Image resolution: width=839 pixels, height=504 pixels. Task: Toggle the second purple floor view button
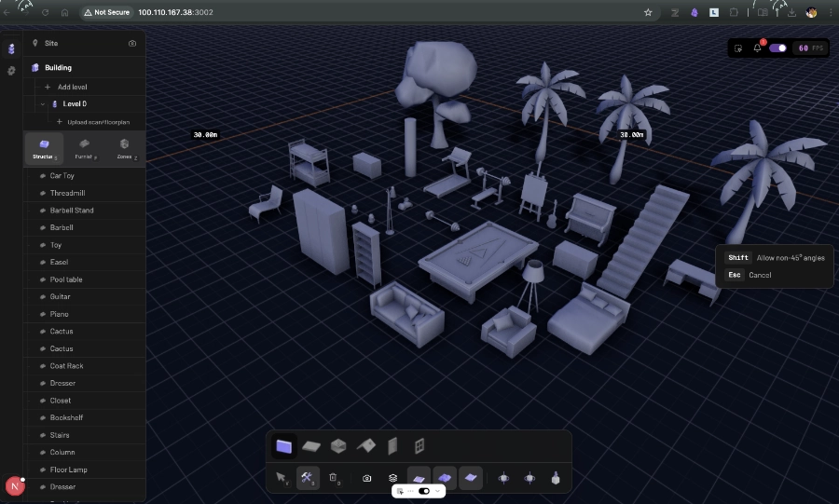tap(445, 478)
